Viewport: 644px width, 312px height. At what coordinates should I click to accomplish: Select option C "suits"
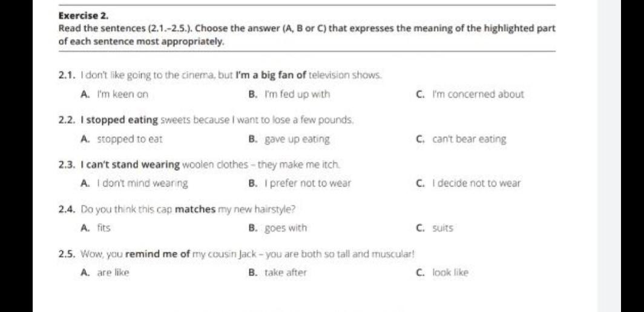pyautogui.click(x=435, y=228)
